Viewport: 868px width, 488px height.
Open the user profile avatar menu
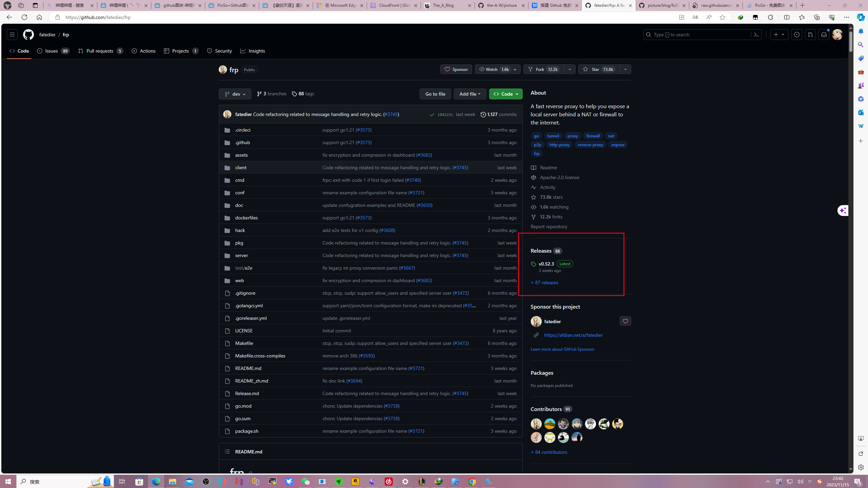[837, 35]
